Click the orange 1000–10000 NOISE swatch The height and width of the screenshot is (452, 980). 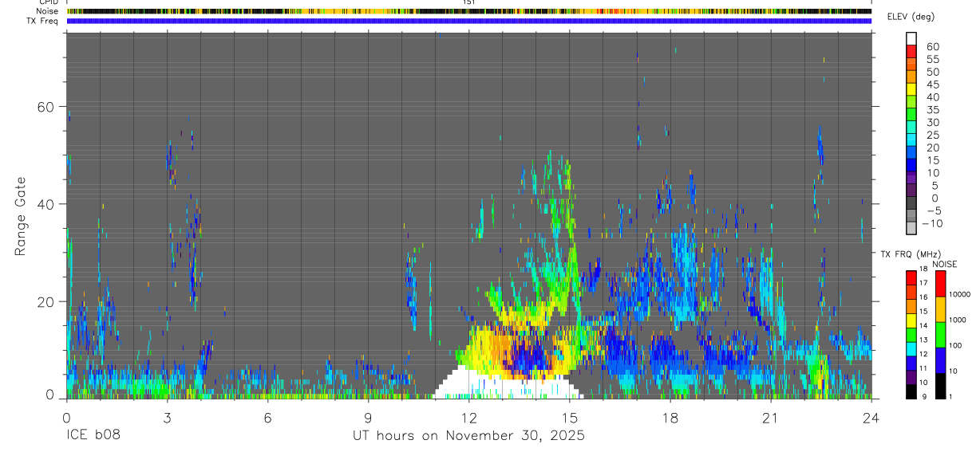(940, 309)
